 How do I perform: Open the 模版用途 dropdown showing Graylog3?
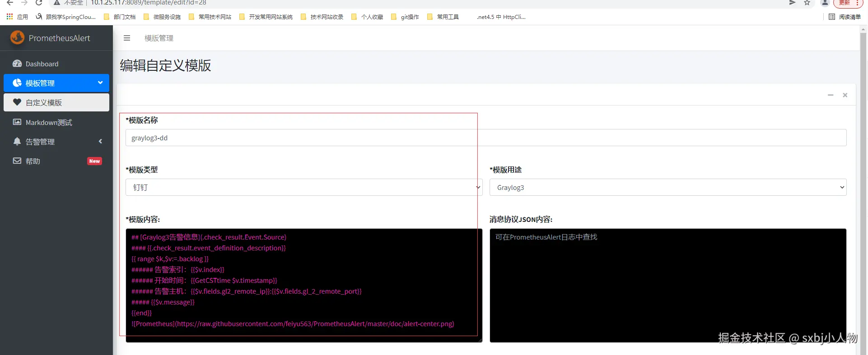[x=668, y=187]
